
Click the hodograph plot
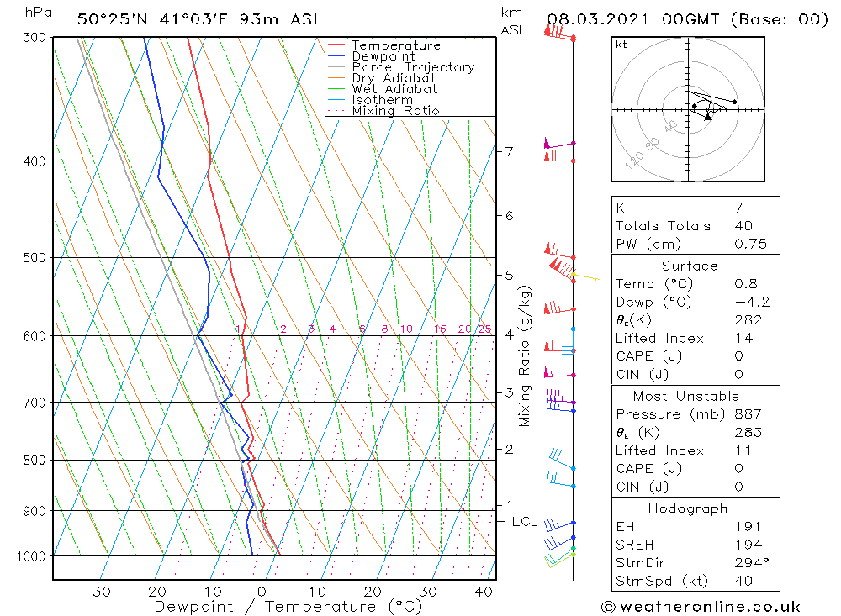click(688, 109)
